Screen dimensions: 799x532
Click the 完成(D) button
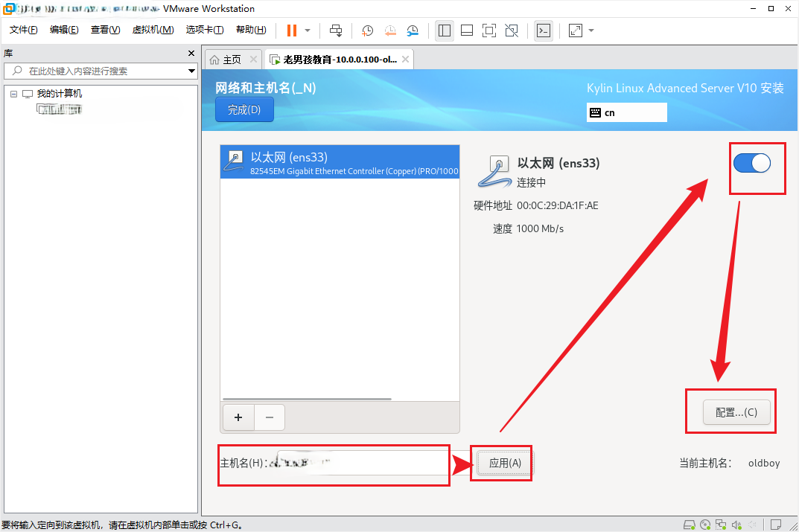coord(244,109)
